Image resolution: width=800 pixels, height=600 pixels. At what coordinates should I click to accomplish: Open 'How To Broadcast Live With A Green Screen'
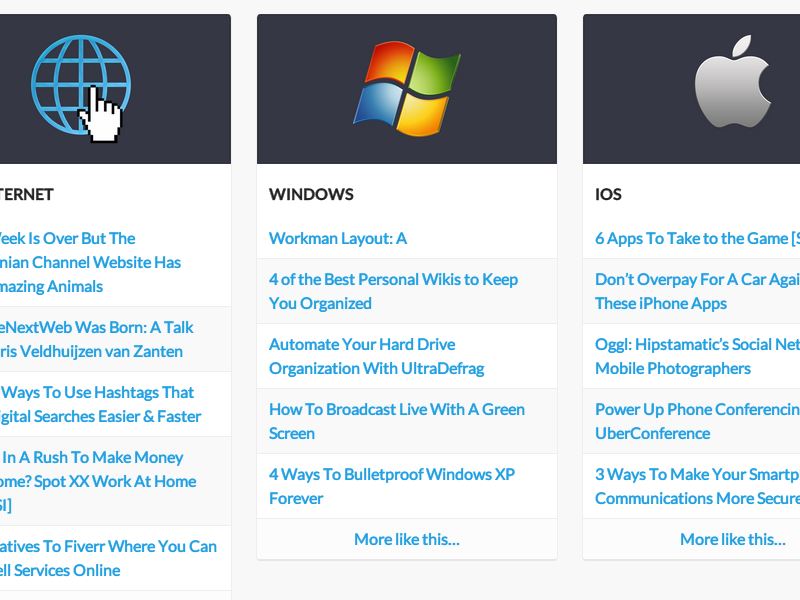[x=397, y=421]
